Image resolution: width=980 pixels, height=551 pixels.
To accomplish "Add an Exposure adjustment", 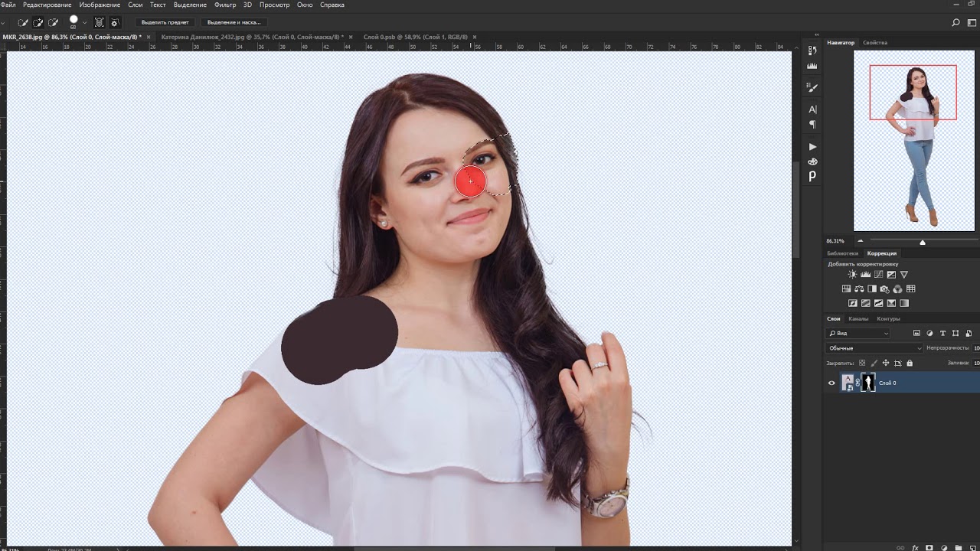I will 892,275.
